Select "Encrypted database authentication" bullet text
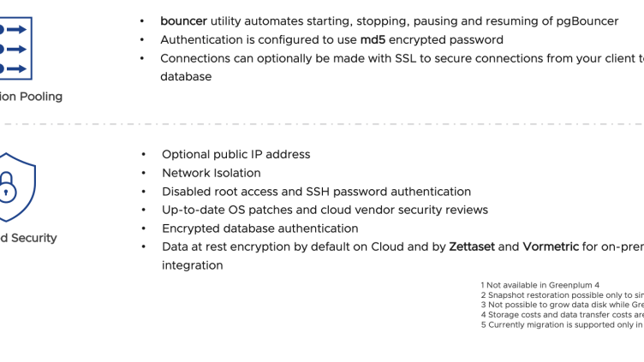Image resolution: width=644 pixels, height=362 pixels. [x=259, y=228]
